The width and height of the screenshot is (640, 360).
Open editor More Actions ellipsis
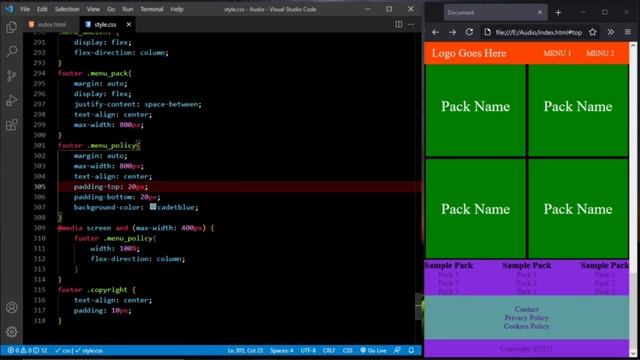coord(411,24)
